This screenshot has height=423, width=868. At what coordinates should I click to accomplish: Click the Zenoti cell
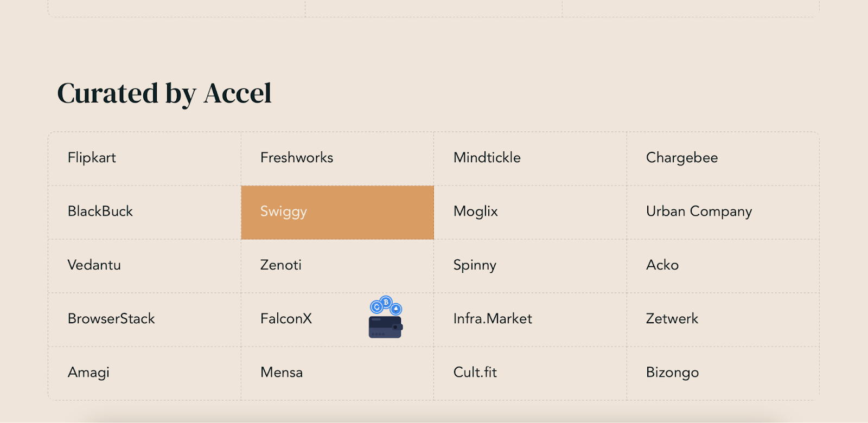(x=337, y=266)
